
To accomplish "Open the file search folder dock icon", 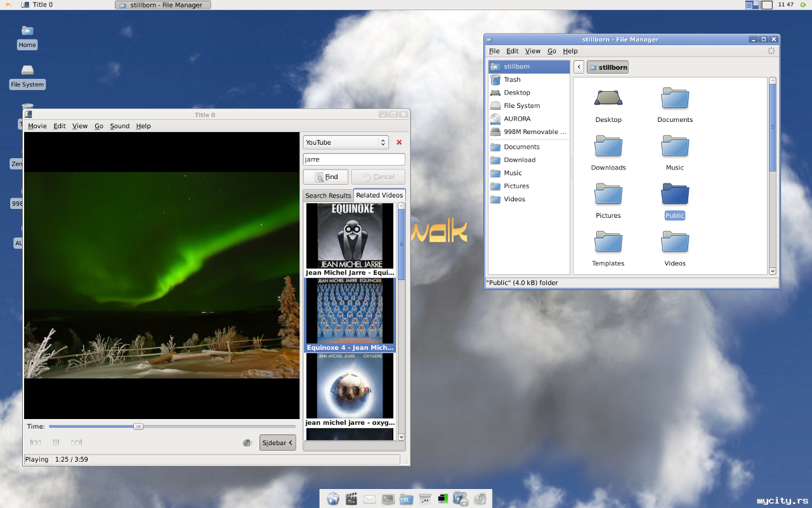I will pyautogui.click(x=407, y=499).
